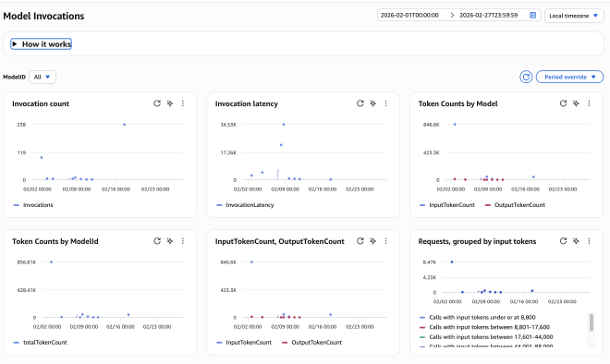The width and height of the screenshot is (610, 364).
Task: Open the Period override dropdown
Action: 569,77
